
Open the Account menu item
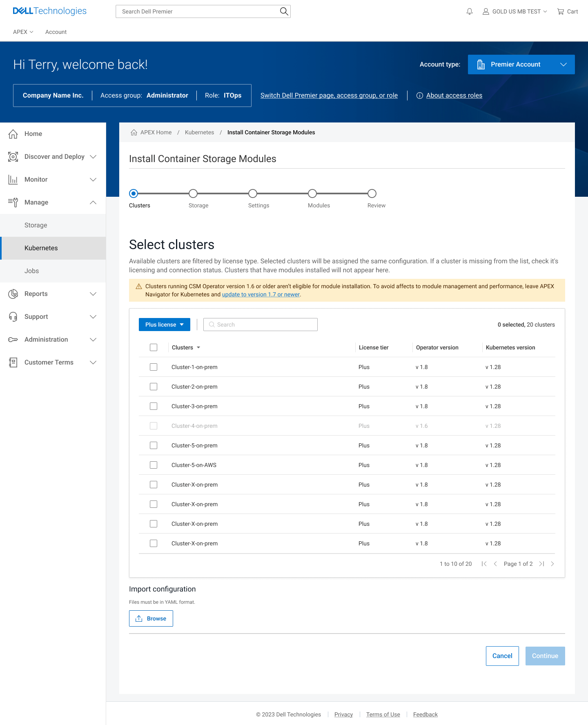tap(56, 32)
